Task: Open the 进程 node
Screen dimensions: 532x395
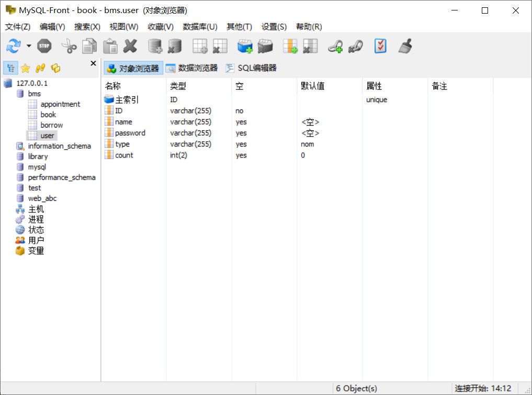Action: click(x=36, y=220)
